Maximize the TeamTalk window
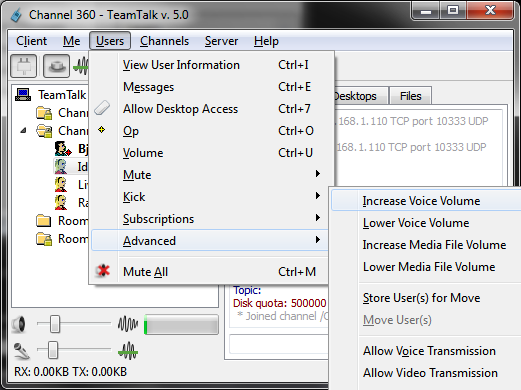This screenshot has width=521, height=390. pyautogui.click(x=453, y=11)
